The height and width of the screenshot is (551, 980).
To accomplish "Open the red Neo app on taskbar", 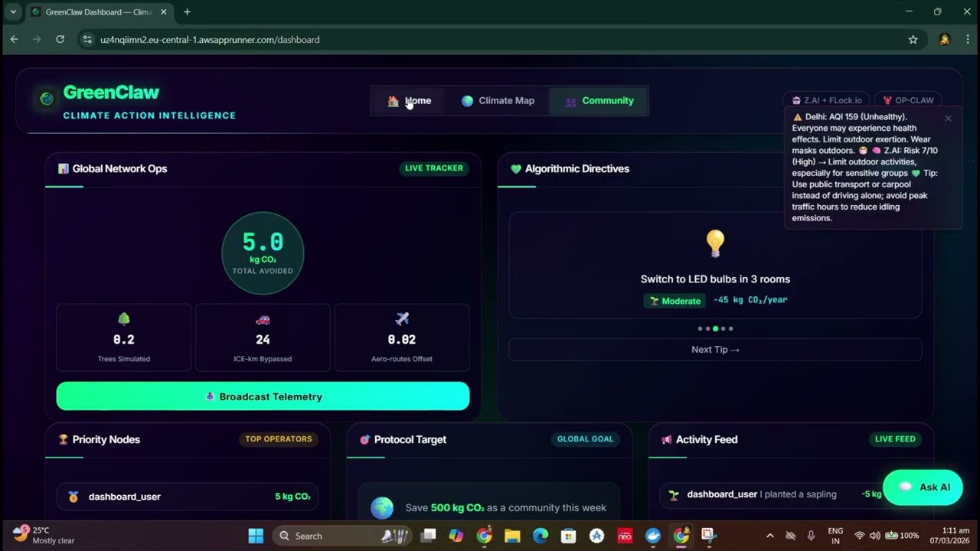I will [x=625, y=536].
